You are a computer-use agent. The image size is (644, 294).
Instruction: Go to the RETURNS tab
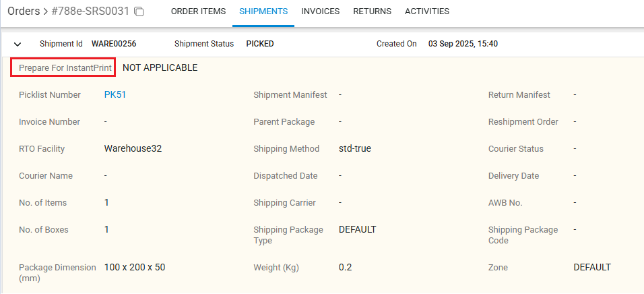372,11
